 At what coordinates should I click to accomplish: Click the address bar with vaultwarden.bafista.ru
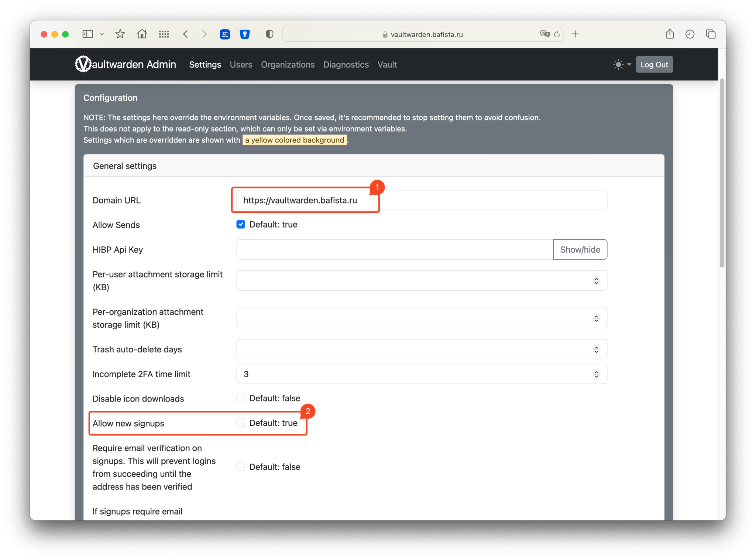tap(423, 34)
